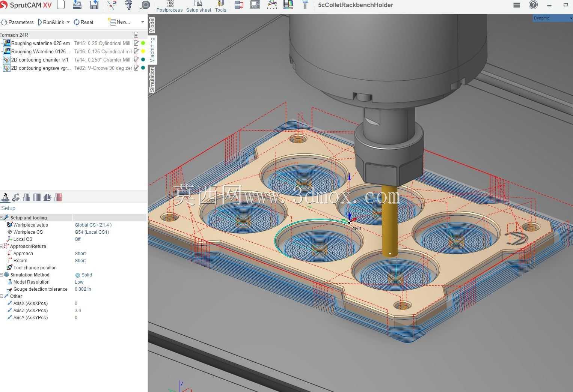The width and height of the screenshot is (573, 392).
Task: Open the machine kinematics gear icon panel
Action: point(16,197)
